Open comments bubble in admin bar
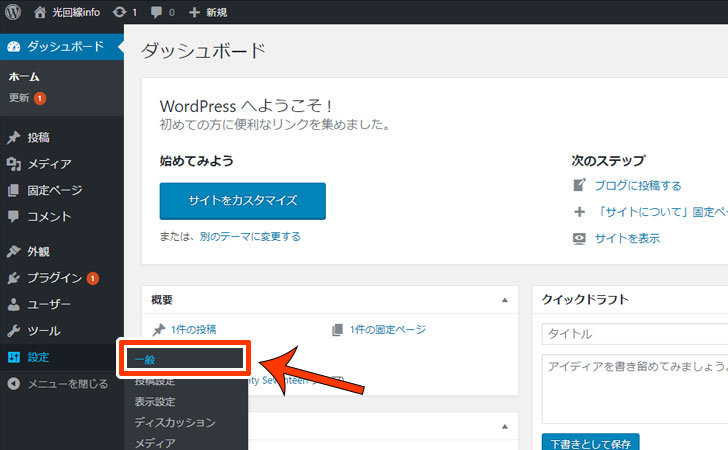The width and height of the screenshot is (728, 450). [156, 12]
